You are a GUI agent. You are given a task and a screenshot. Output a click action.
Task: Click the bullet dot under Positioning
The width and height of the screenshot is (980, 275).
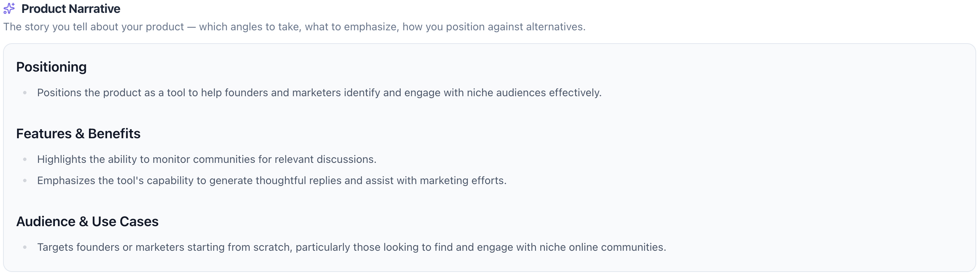click(25, 92)
